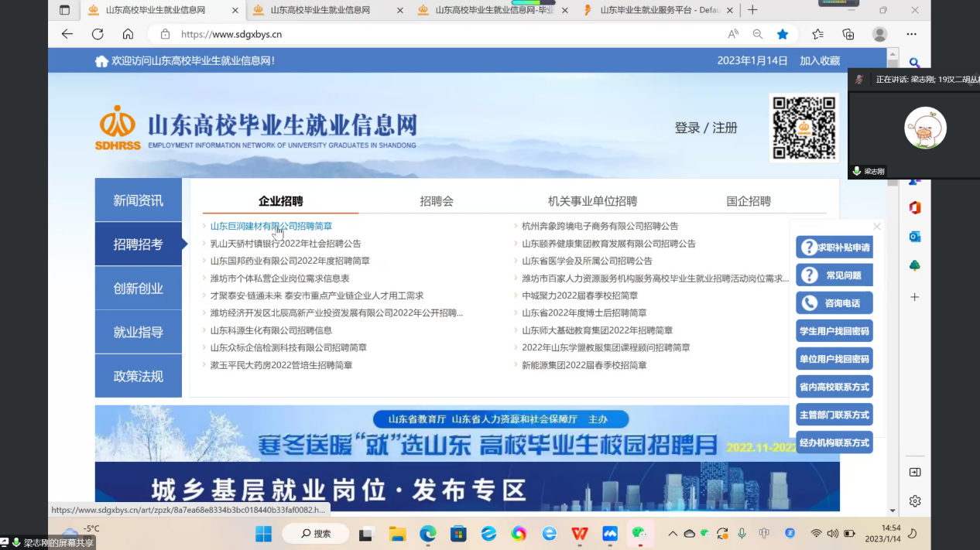Click the 学生用户找回密码 button

(x=834, y=331)
